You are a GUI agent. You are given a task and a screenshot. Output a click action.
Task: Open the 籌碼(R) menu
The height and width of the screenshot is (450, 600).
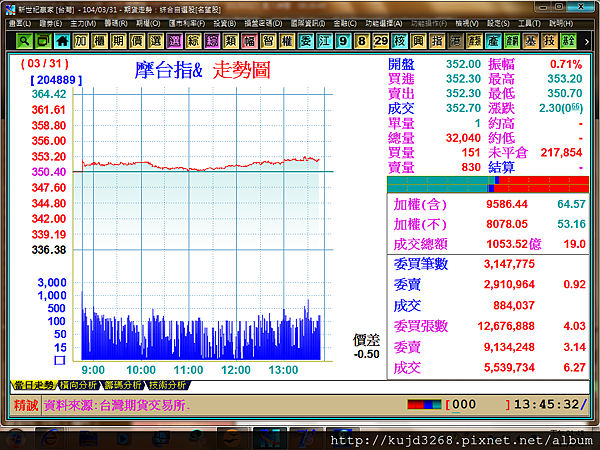tap(116, 24)
